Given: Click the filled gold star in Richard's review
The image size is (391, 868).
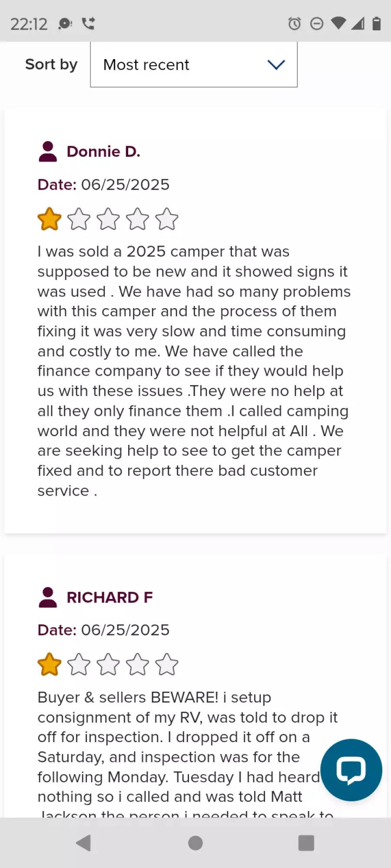Looking at the screenshot, I should pos(50,664).
